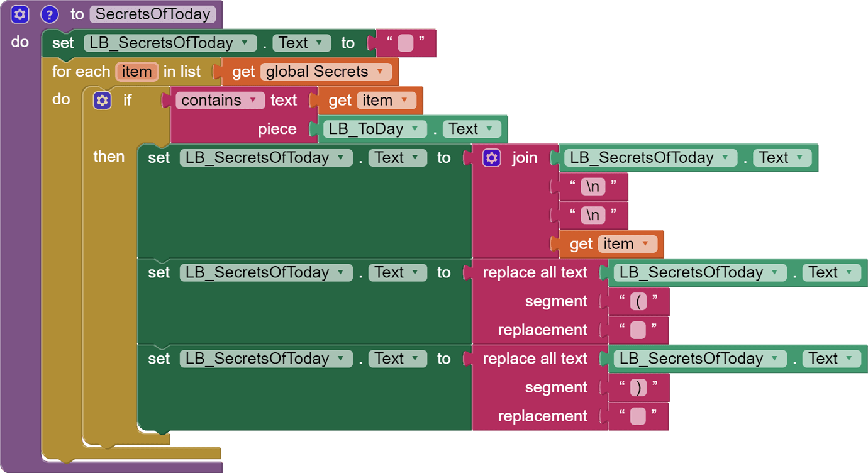Click the empty text string in top set block
The width and height of the screenshot is (868, 473).
point(406,43)
